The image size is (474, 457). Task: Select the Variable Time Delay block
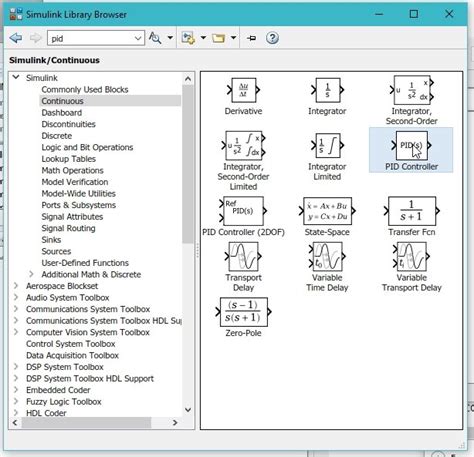pyautogui.click(x=327, y=256)
